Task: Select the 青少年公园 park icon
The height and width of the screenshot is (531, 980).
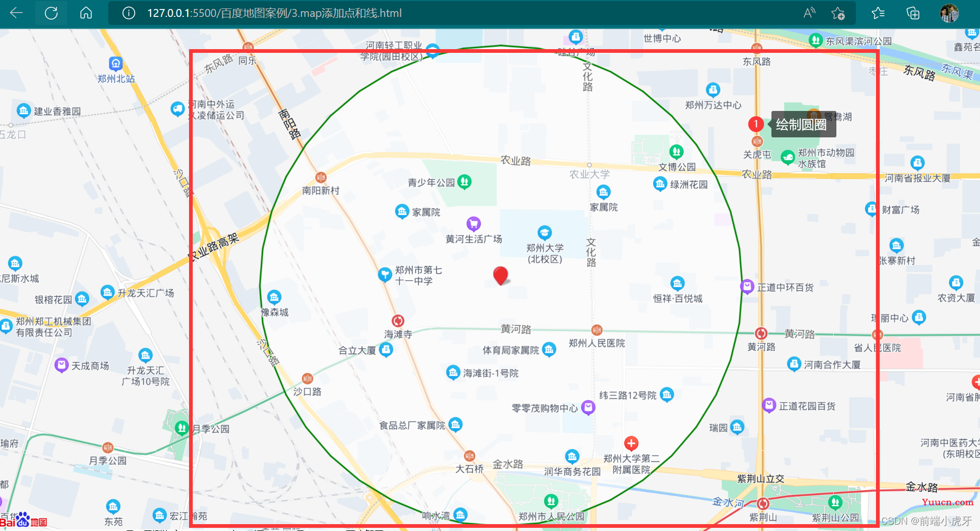Action: click(x=464, y=182)
